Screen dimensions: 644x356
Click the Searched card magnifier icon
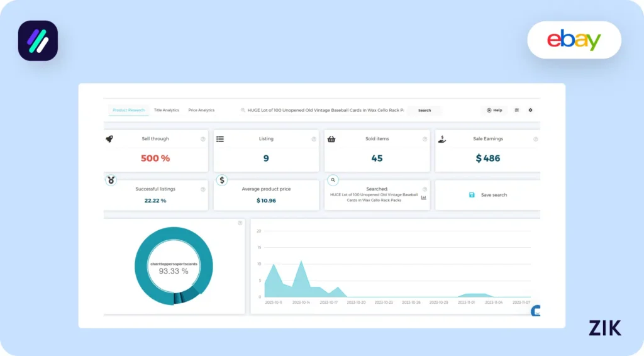click(x=333, y=180)
